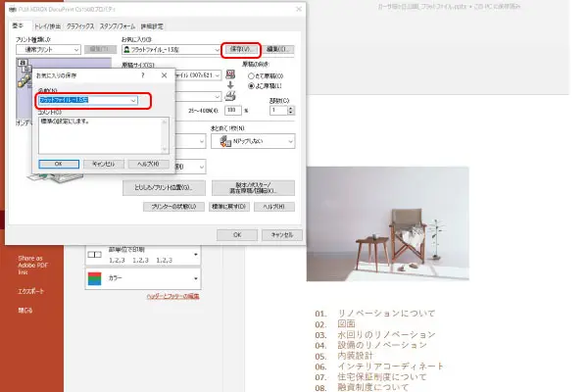The width and height of the screenshot is (588, 392).
Task: Select the たて原稿 portrait radio button
Action: point(251,75)
